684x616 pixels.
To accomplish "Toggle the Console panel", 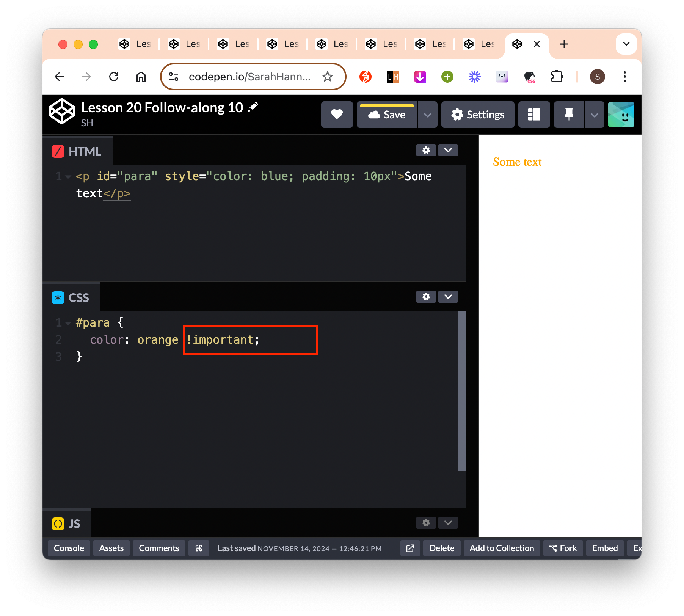I will tap(69, 548).
